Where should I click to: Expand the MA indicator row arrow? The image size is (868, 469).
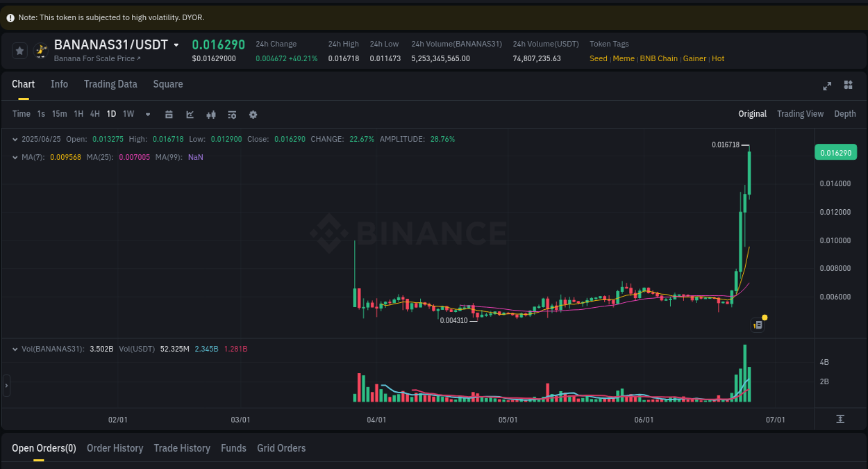[15, 157]
